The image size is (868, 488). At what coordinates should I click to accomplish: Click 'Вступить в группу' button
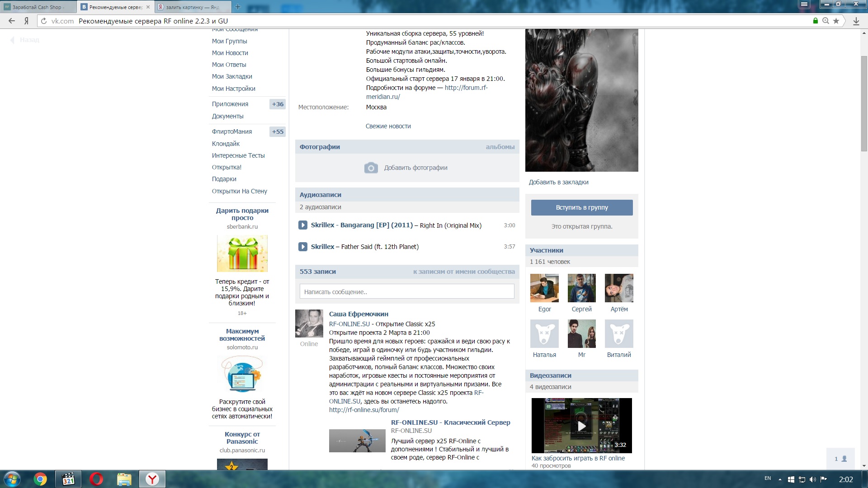581,207
